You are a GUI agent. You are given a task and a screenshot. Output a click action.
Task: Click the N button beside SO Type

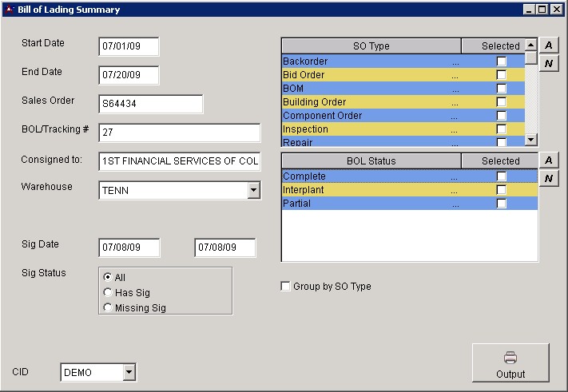548,63
